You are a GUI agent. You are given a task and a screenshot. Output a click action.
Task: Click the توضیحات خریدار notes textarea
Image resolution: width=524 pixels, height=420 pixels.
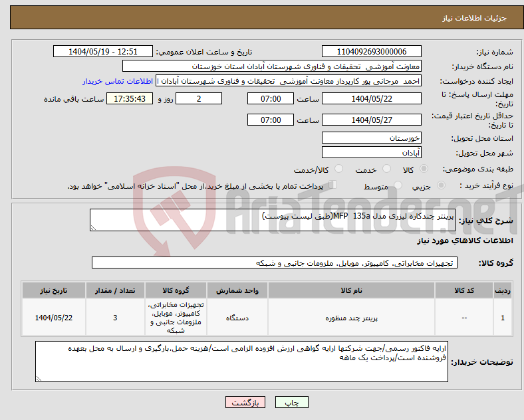click(x=241, y=362)
